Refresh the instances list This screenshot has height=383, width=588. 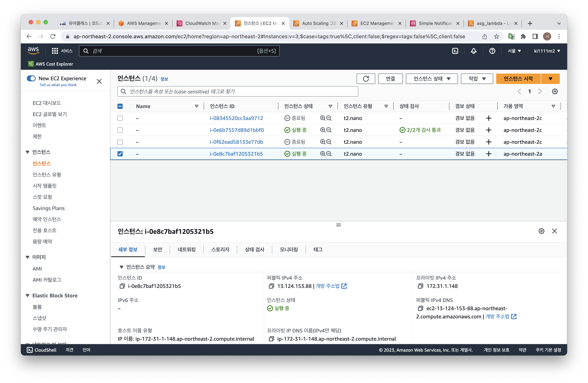point(366,79)
